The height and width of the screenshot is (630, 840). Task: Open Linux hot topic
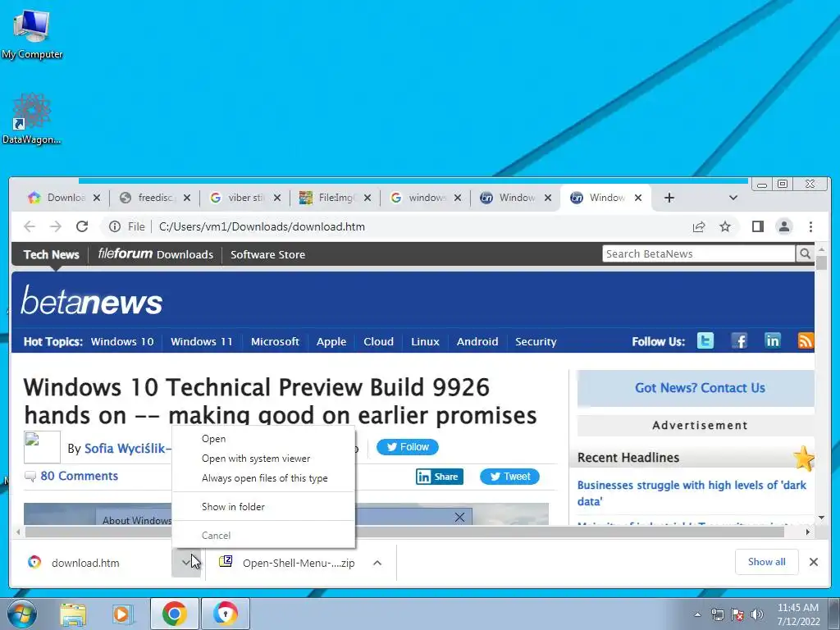pos(425,341)
